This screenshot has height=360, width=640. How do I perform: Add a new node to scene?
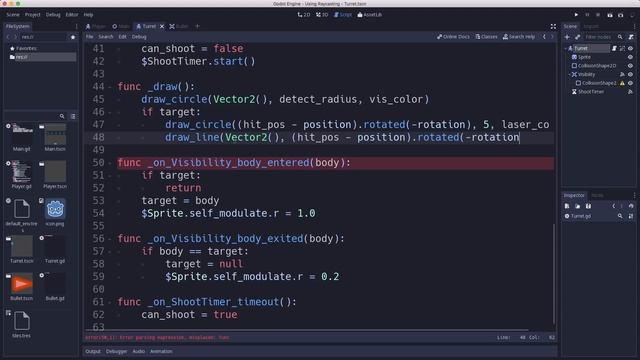click(567, 37)
